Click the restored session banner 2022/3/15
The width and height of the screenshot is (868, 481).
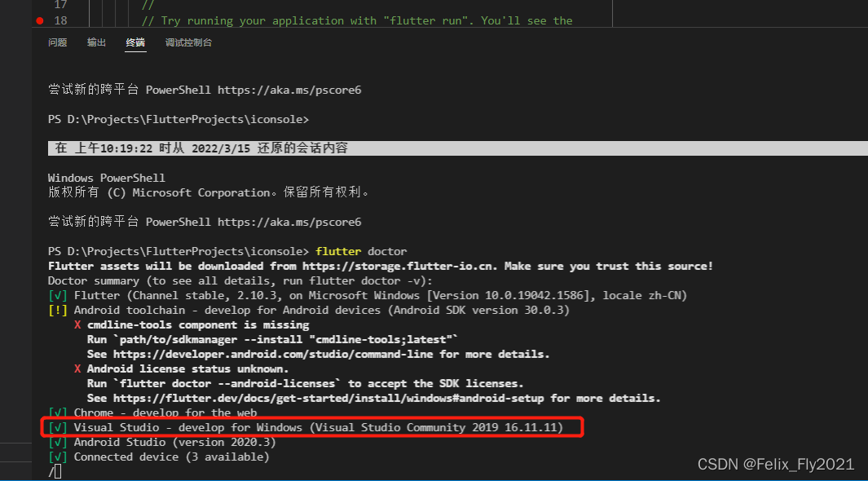click(457, 148)
